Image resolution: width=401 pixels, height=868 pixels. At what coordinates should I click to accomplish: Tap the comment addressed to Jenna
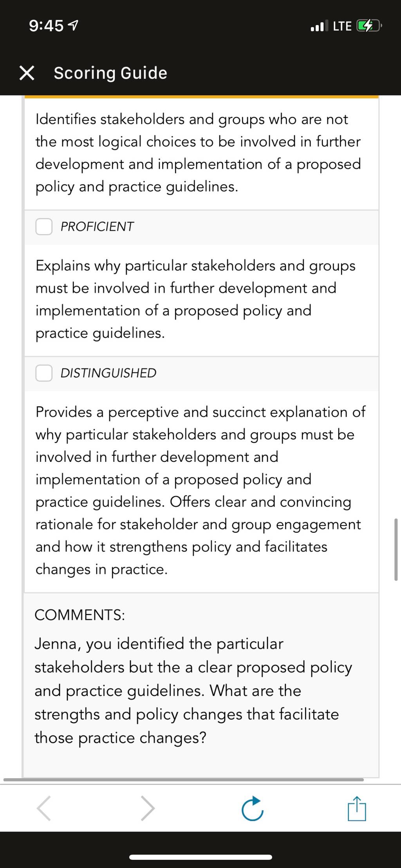coord(193,691)
